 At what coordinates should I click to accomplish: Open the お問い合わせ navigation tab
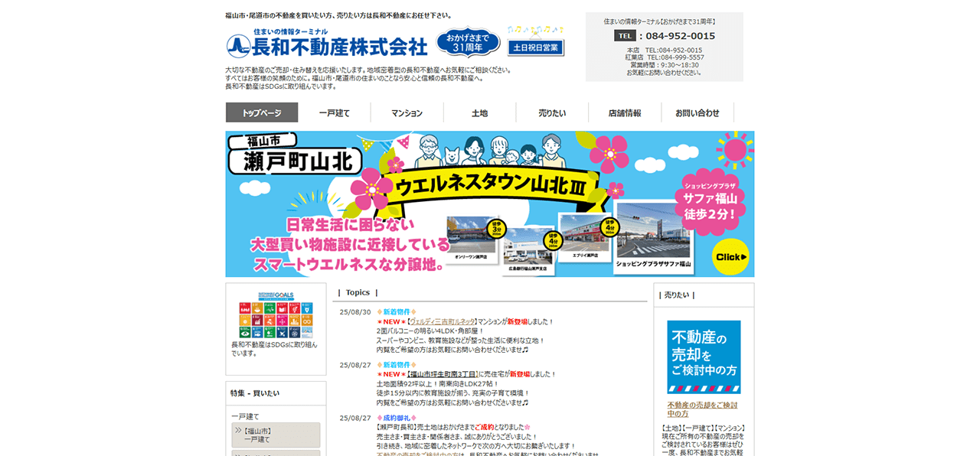pos(697,112)
